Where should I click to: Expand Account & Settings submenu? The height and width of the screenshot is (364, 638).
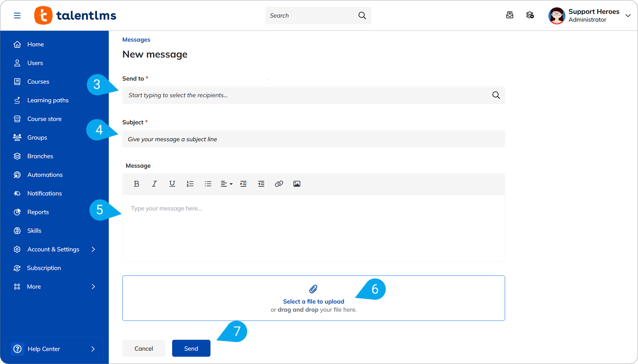[93, 249]
